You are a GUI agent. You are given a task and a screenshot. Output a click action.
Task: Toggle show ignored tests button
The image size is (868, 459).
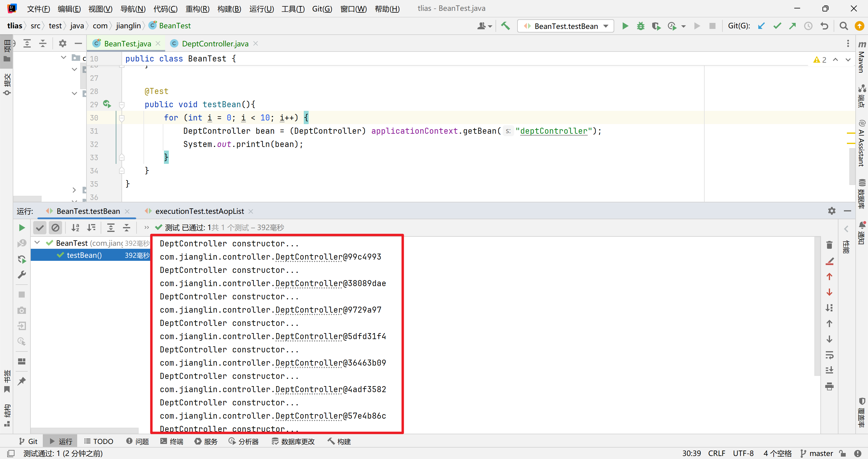[x=55, y=228]
